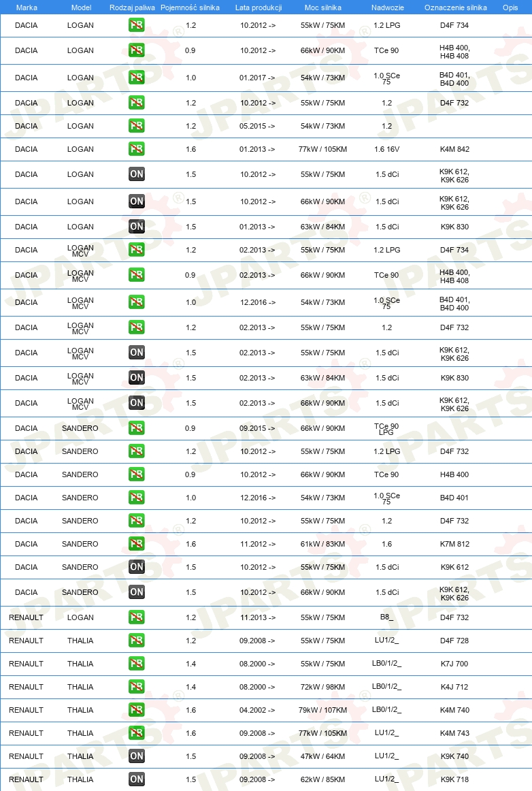Click the Oznaczenie silnika column header
Image resolution: width=532 pixels, height=791 pixels.
[x=455, y=7]
